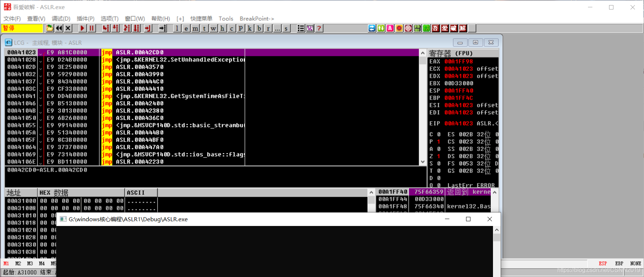
Task: Open Call stack via 'k' button
Action: click(x=250, y=28)
